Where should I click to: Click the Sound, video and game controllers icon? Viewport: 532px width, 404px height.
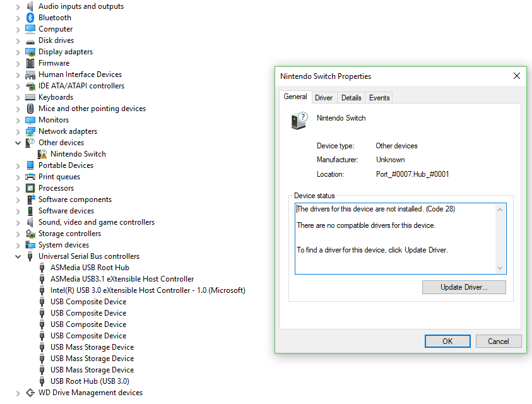30,222
